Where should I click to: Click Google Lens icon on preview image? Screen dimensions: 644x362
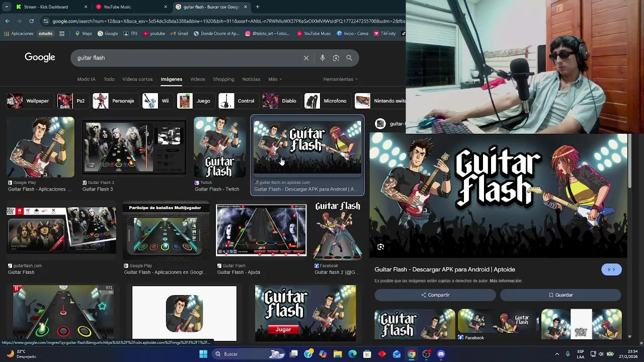[x=381, y=247]
